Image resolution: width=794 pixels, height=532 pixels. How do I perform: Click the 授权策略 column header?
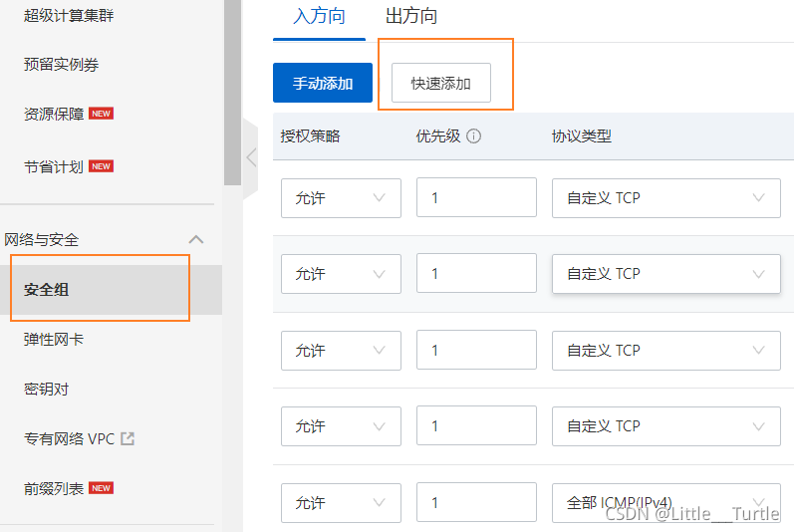tap(311, 135)
